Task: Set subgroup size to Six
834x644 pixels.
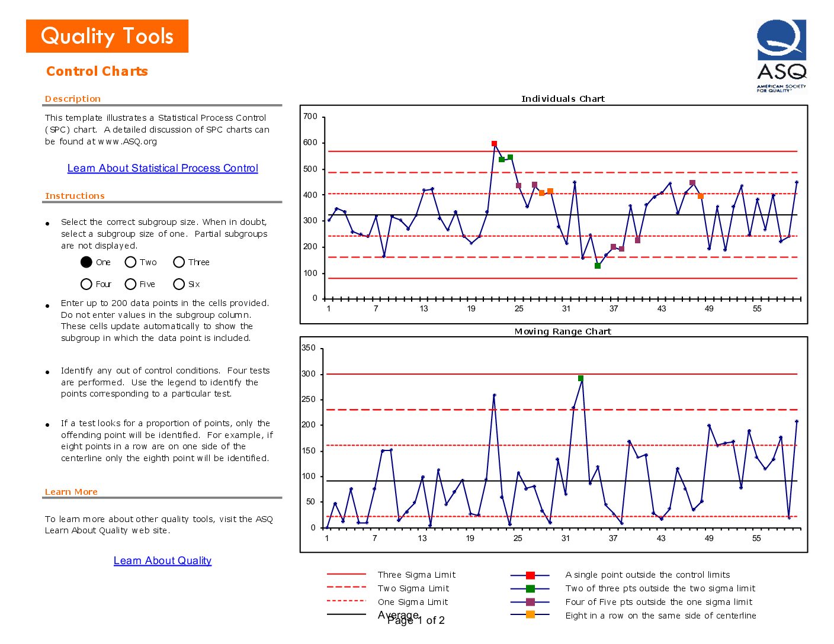Action: 179,284
